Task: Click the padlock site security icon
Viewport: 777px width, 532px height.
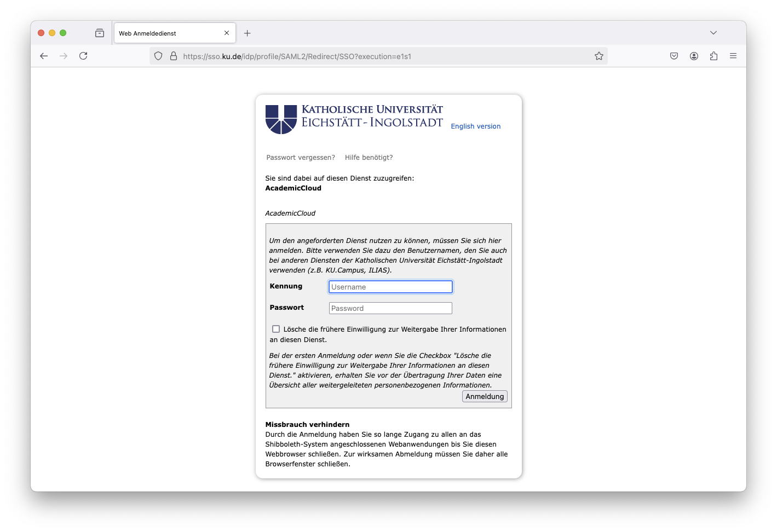Action: pos(173,56)
